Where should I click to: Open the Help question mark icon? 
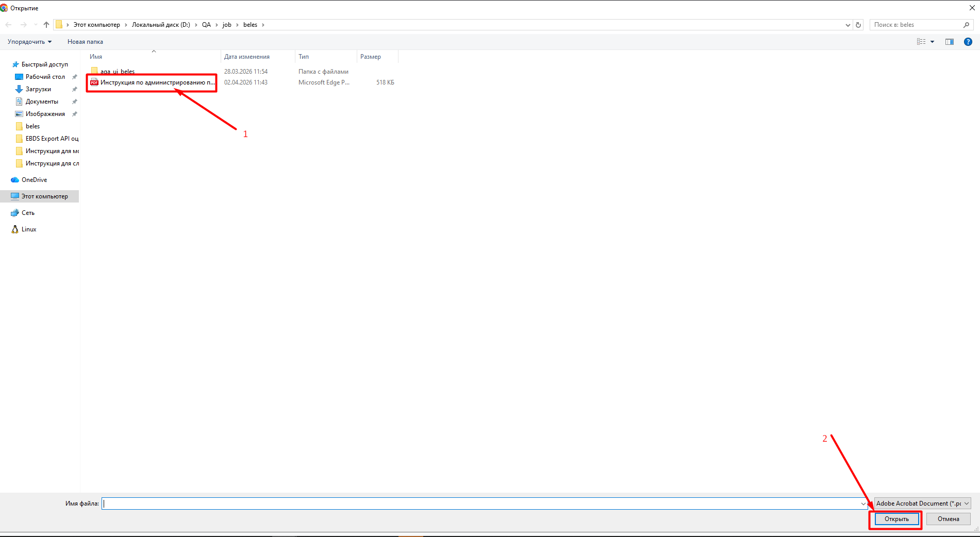pyautogui.click(x=968, y=42)
